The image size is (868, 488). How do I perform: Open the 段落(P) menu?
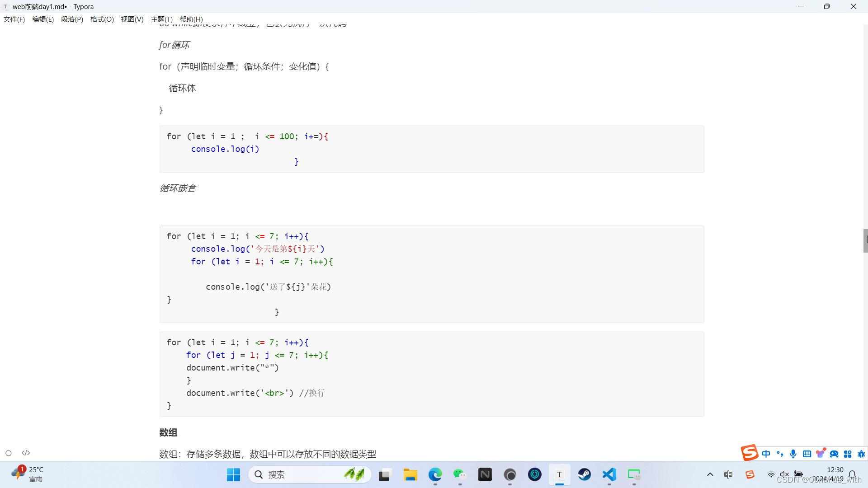[x=72, y=19]
